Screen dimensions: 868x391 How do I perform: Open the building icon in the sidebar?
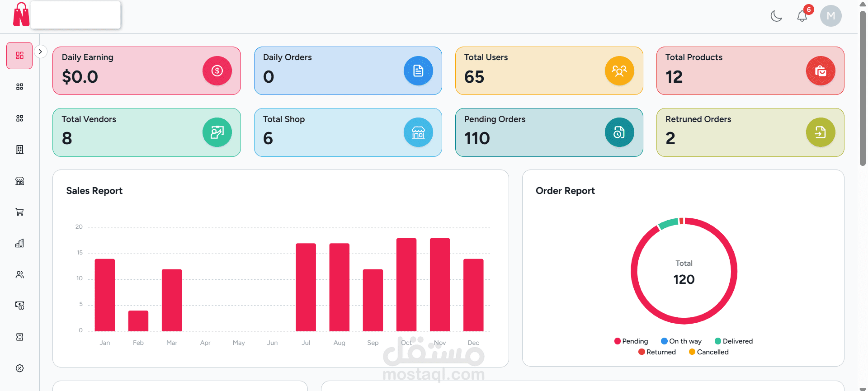tap(19, 150)
